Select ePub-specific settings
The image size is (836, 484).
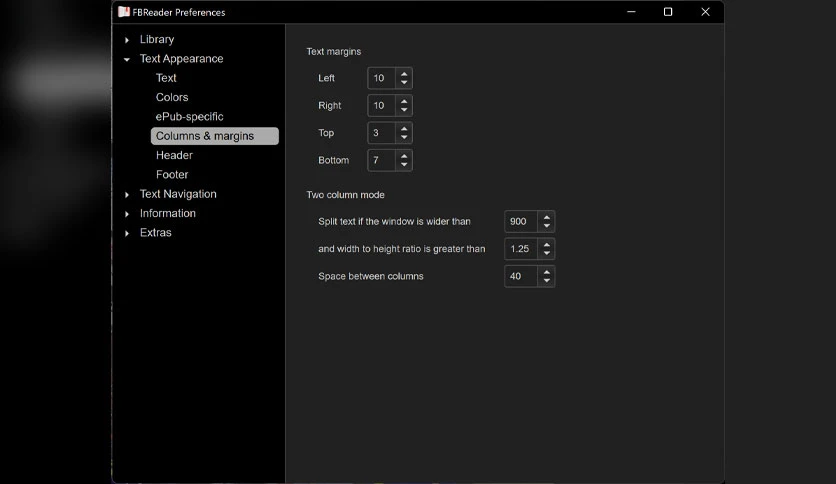click(x=189, y=116)
